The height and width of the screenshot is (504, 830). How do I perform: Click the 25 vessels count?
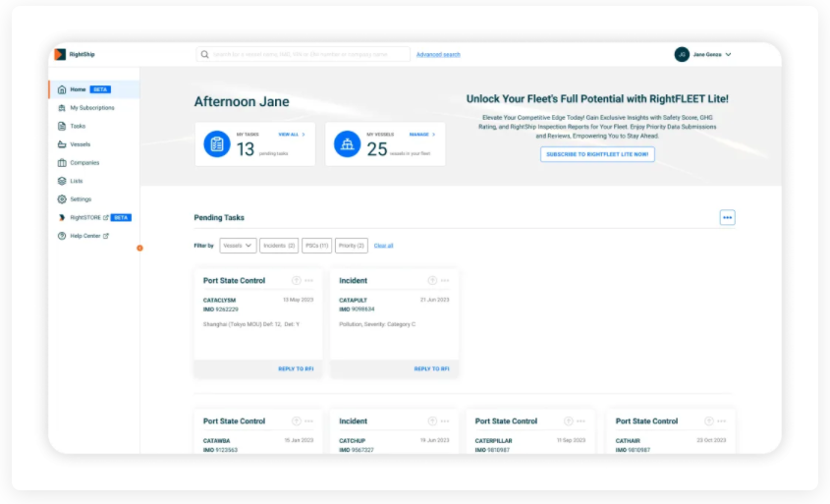click(377, 149)
